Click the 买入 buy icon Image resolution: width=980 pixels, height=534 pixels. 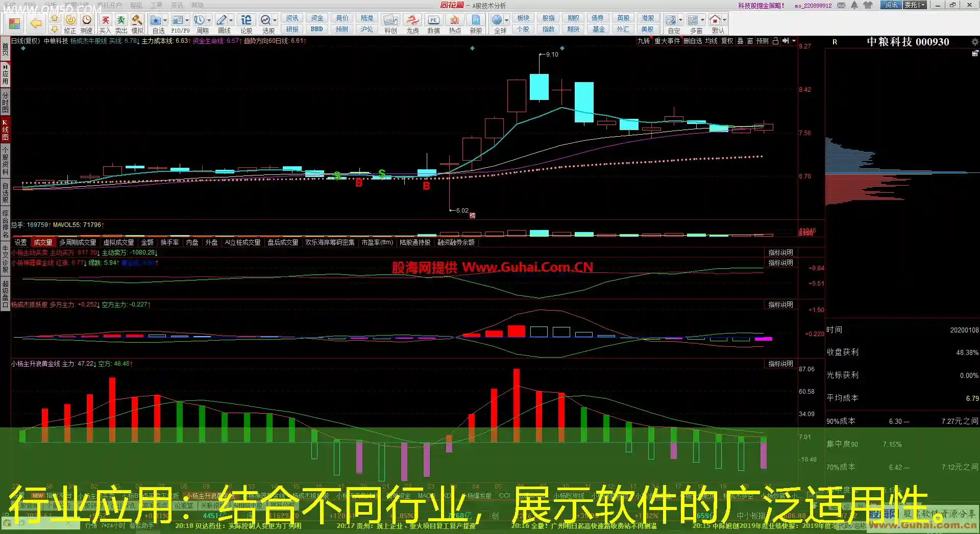pyautogui.click(x=105, y=20)
